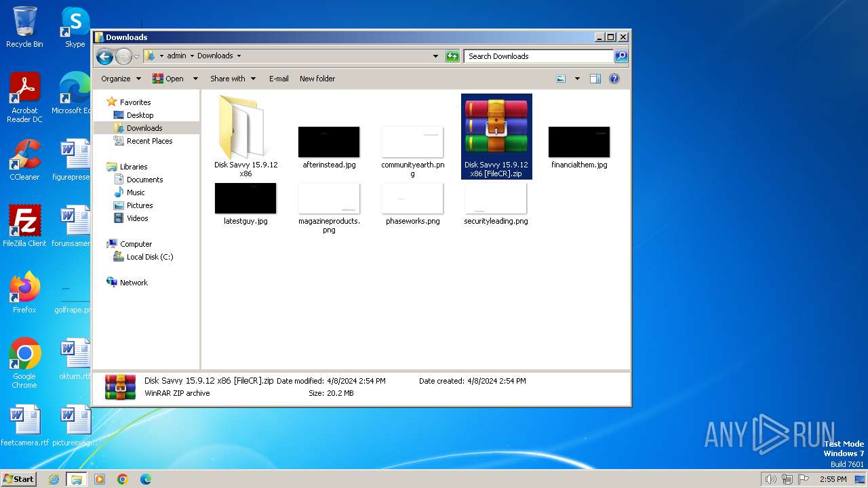Select Downloads in navigation pane
The height and width of the screenshot is (488, 868).
pos(144,128)
